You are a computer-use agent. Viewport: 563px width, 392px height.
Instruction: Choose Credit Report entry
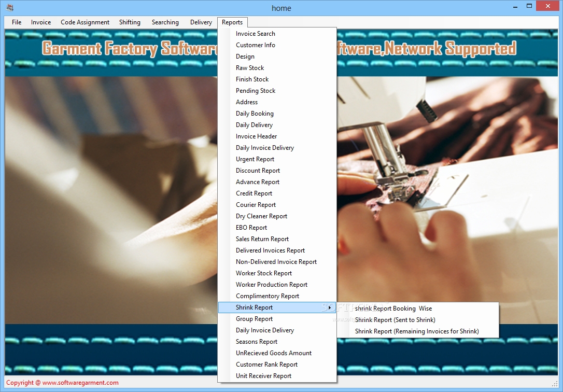point(277,193)
